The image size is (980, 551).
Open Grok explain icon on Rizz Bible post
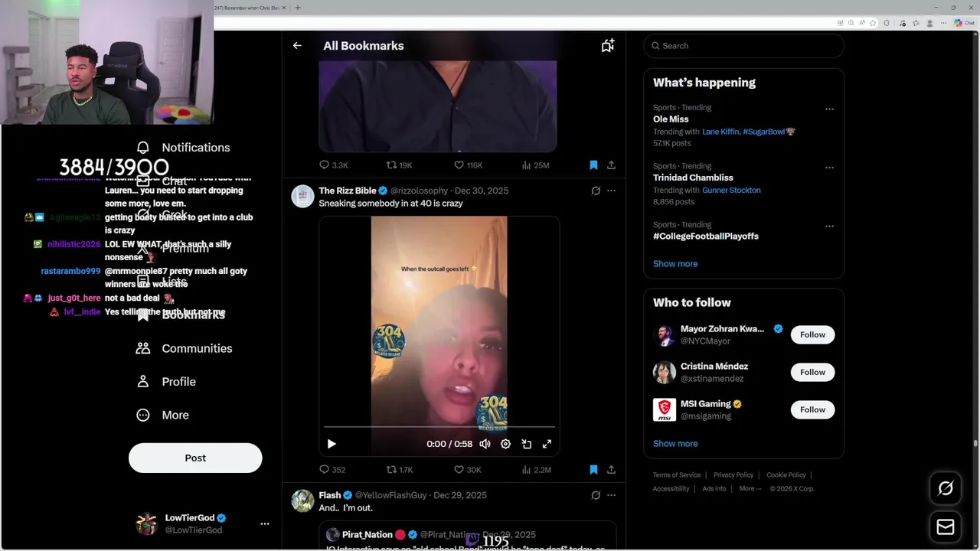[x=596, y=191]
